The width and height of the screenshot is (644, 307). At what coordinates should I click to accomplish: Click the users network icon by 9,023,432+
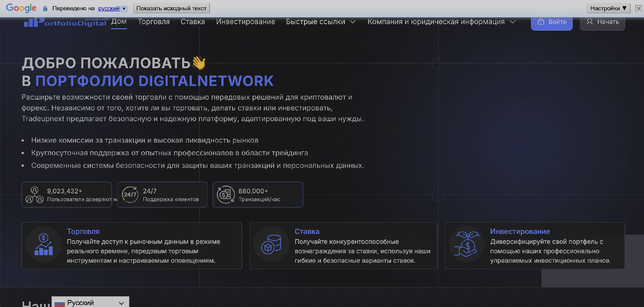pyautogui.click(x=34, y=194)
